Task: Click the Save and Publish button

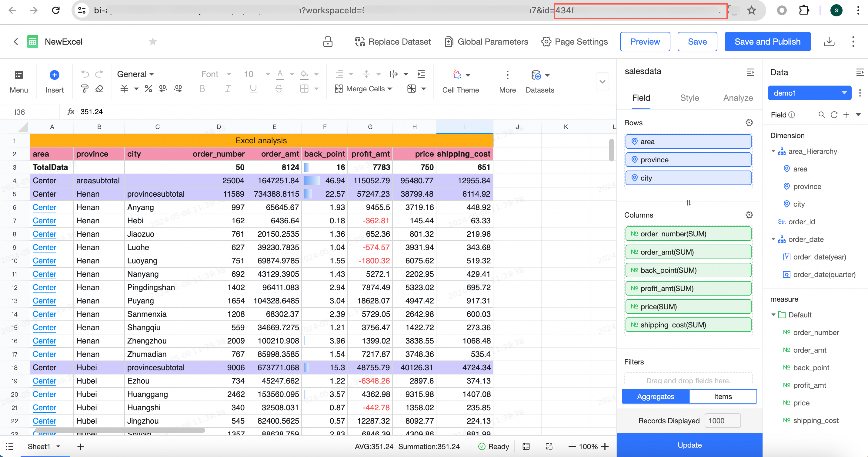Action: [x=767, y=42]
